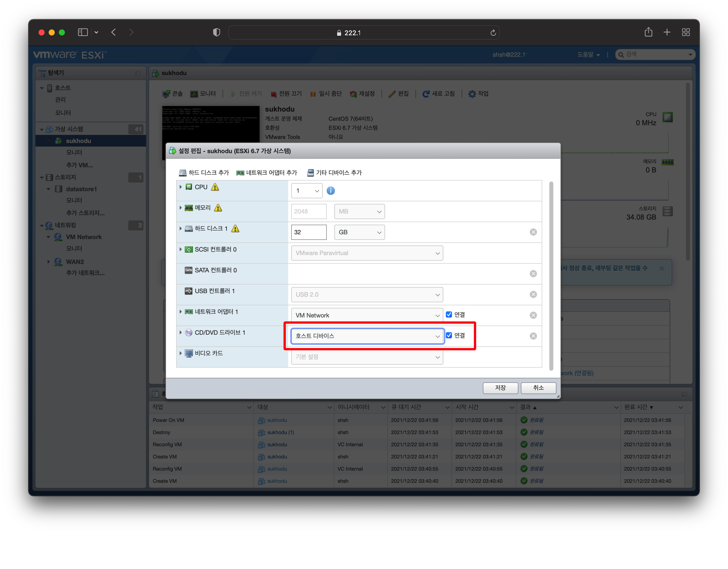
Task: Remove the CD/DVD drive 1 device
Action: click(x=533, y=336)
